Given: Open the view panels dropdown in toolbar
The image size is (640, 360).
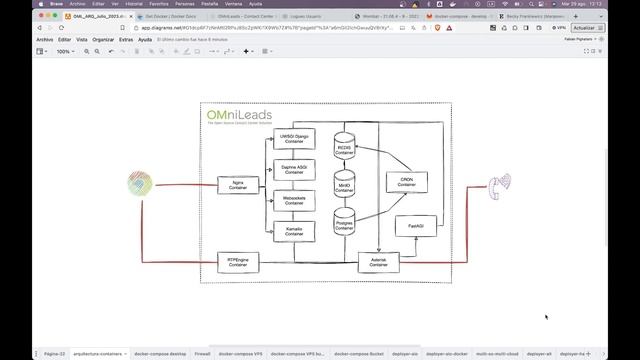Looking at the screenshot, I should point(42,51).
